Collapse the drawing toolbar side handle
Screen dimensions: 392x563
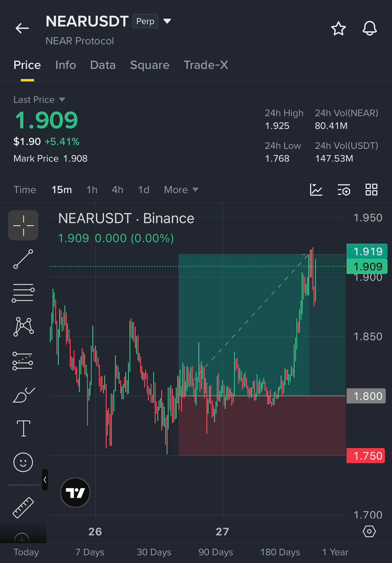45,480
